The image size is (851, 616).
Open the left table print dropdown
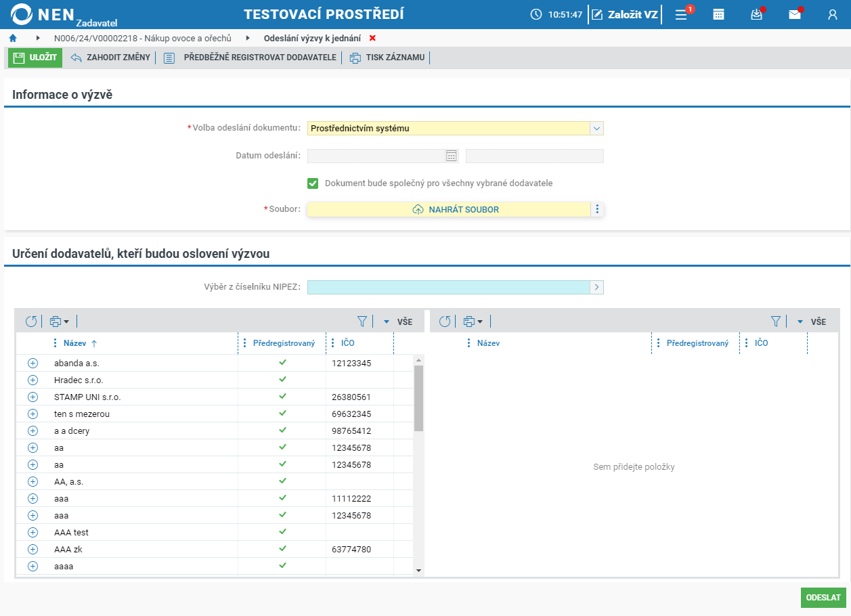click(60, 322)
